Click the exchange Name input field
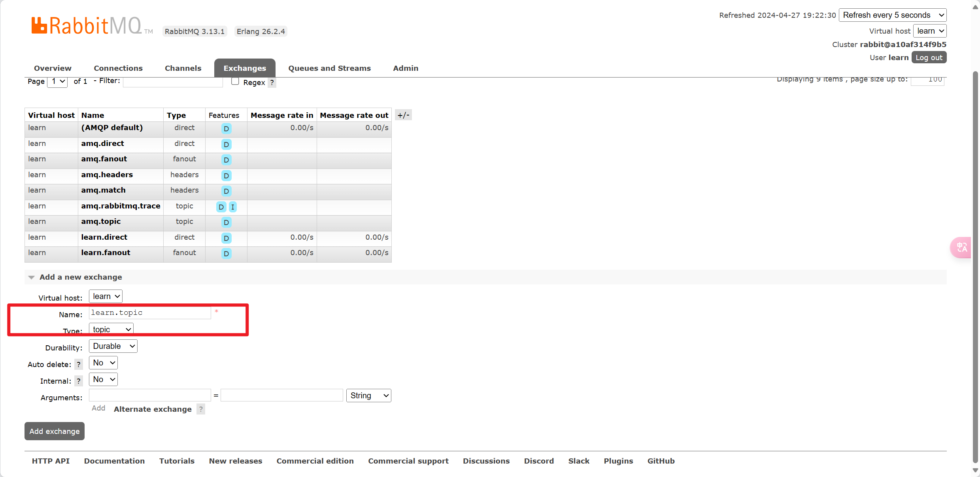The image size is (980, 477). pos(149,312)
